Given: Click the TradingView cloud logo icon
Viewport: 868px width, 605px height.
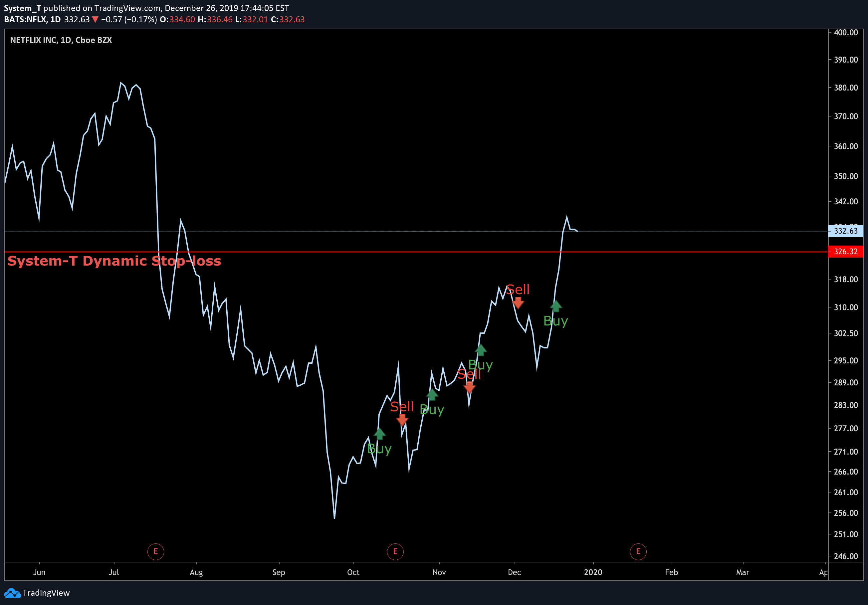Looking at the screenshot, I should [x=12, y=593].
